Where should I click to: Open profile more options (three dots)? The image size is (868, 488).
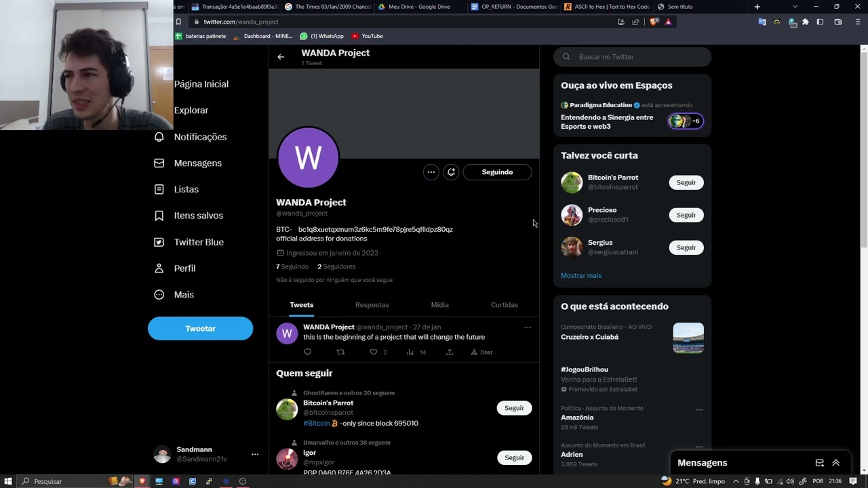pyautogui.click(x=431, y=172)
